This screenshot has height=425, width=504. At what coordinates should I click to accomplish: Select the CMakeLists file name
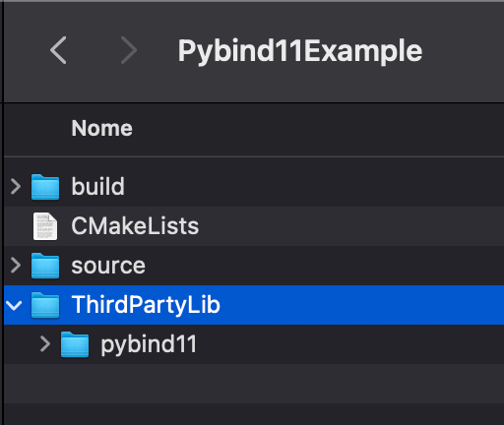pos(135,226)
